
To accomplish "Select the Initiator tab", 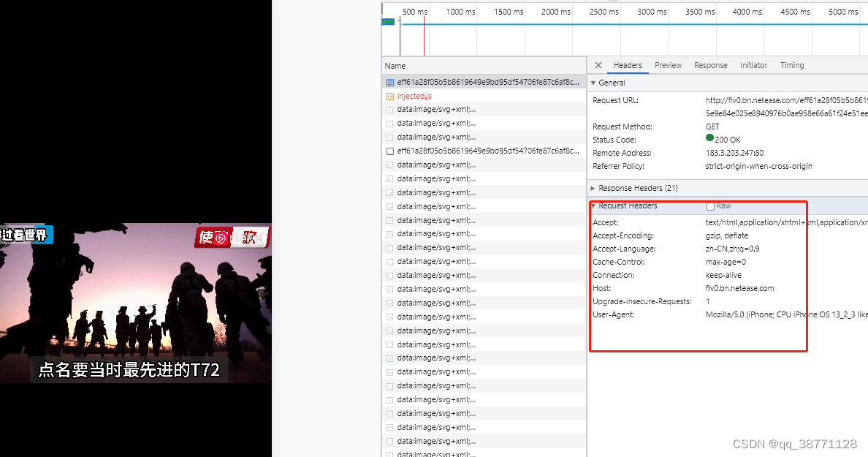I will click(x=753, y=65).
